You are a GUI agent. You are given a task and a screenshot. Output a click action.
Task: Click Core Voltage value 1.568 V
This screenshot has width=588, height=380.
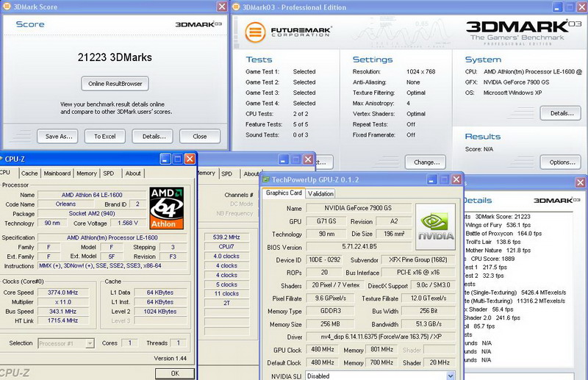tap(128, 223)
